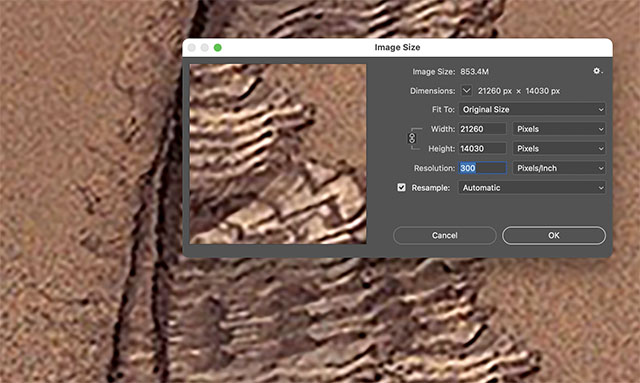The height and width of the screenshot is (383, 640).
Task: Expand the Dimensions units chevron
Action: 467,90
